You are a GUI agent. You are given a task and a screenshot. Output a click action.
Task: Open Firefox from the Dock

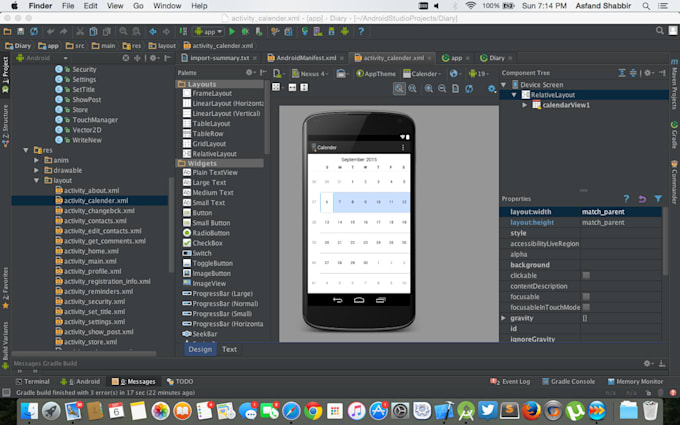531,410
